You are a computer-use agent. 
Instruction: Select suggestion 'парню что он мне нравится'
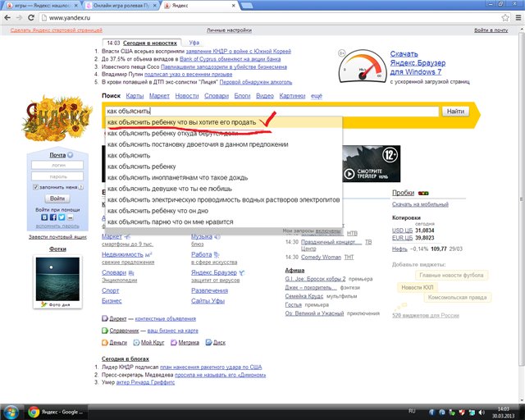(224, 221)
